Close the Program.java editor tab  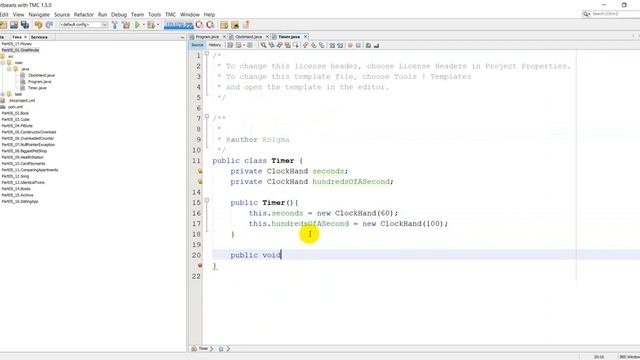tap(224, 37)
